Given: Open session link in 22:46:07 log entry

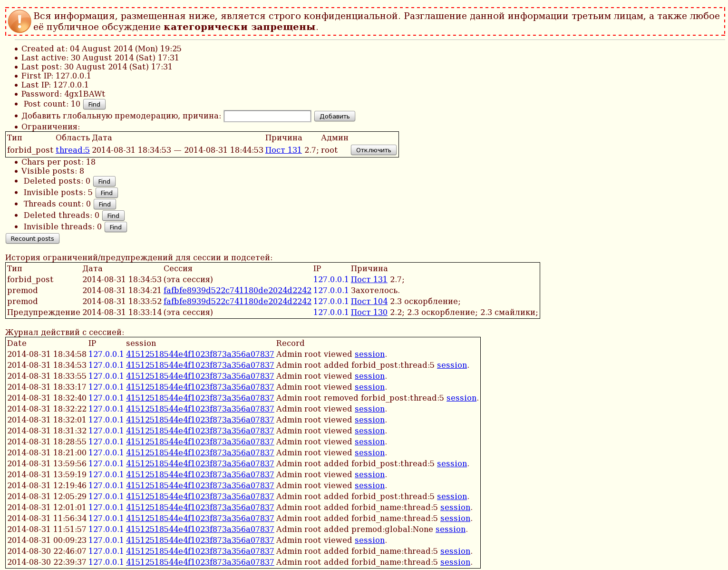Looking at the screenshot, I should pyautogui.click(x=455, y=551).
